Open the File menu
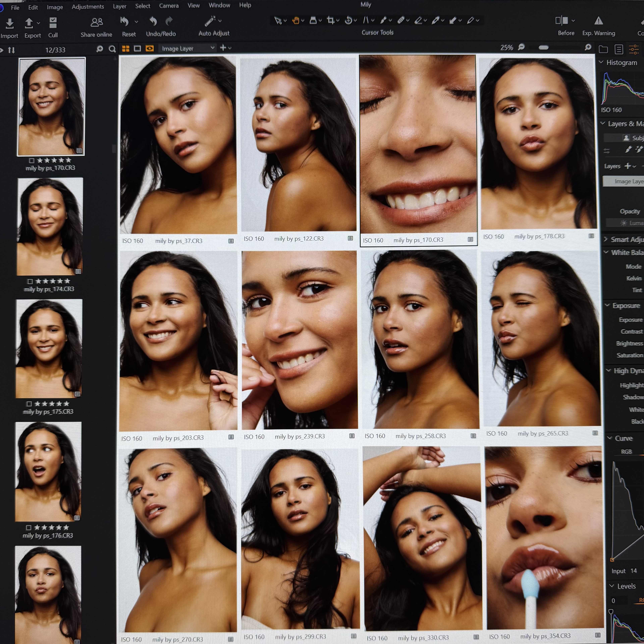The height and width of the screenshot is (644, 644). (15, 7)
